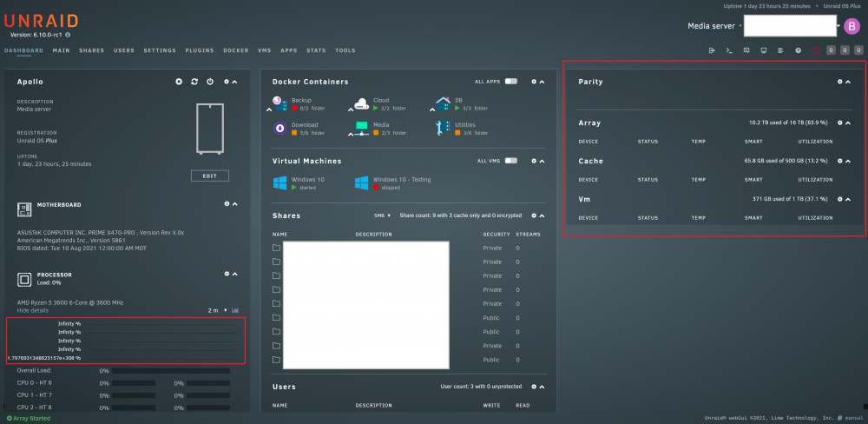
Task: Click the user avatar B icon
Action: pos(852,26)
